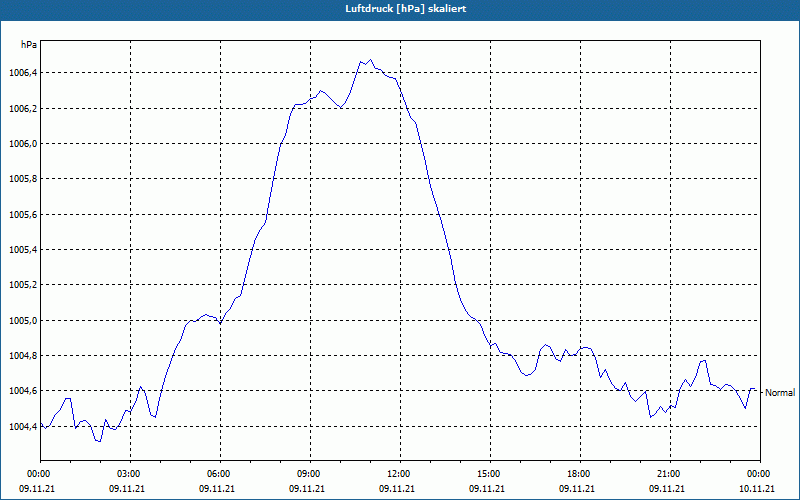
Task: Click the 03:00 time axis label
Action: click(127, 474)
